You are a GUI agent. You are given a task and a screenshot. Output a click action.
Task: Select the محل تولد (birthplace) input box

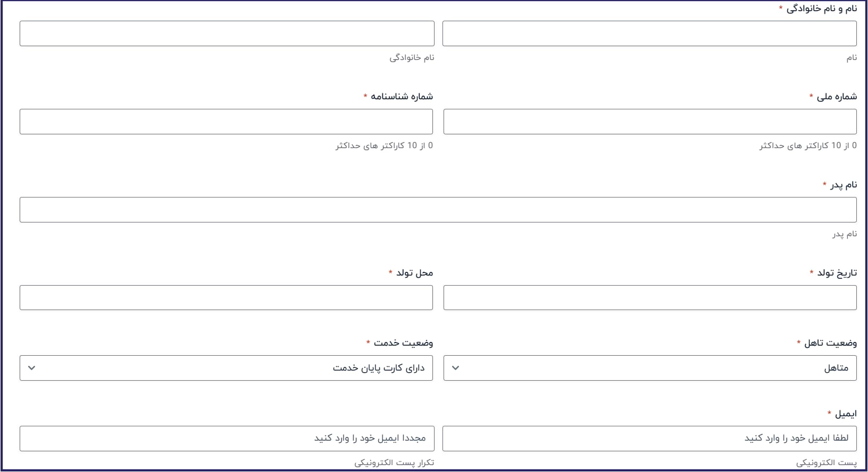226,297
